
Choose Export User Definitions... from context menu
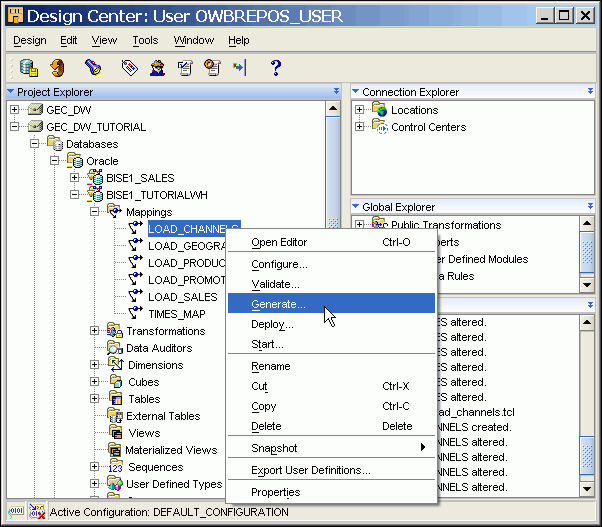click(331, 470)
